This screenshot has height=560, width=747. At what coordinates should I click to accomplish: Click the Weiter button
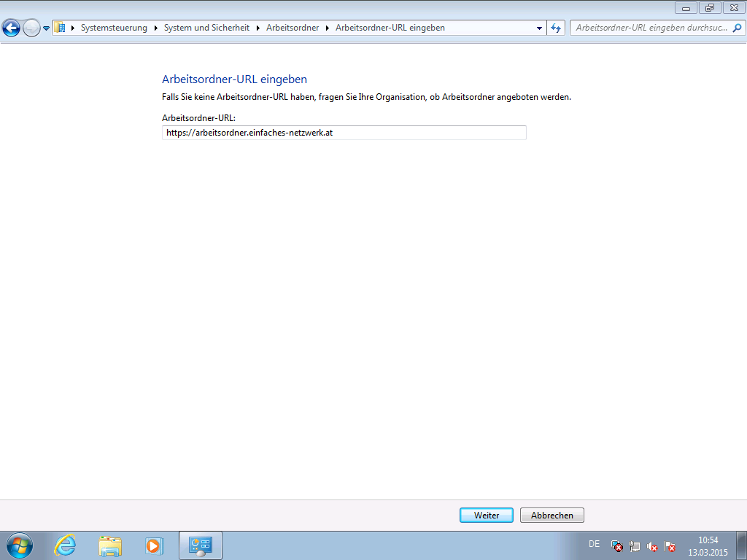point(487,516)
